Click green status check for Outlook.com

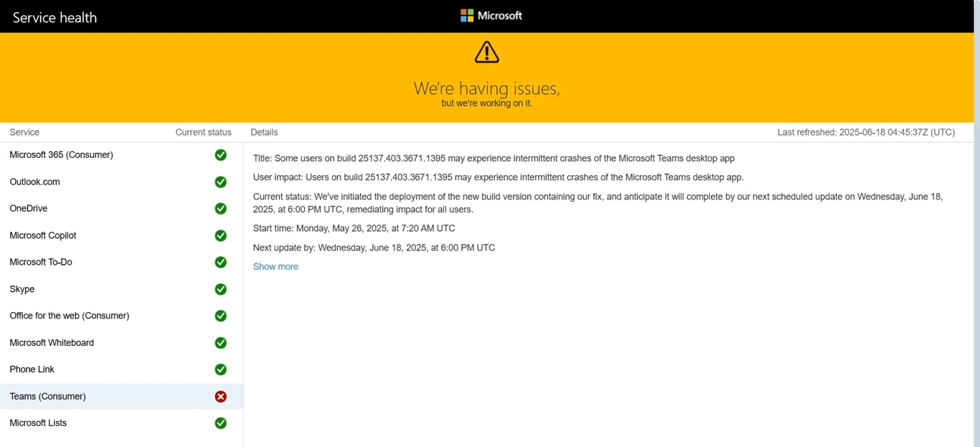pos(221,182)
